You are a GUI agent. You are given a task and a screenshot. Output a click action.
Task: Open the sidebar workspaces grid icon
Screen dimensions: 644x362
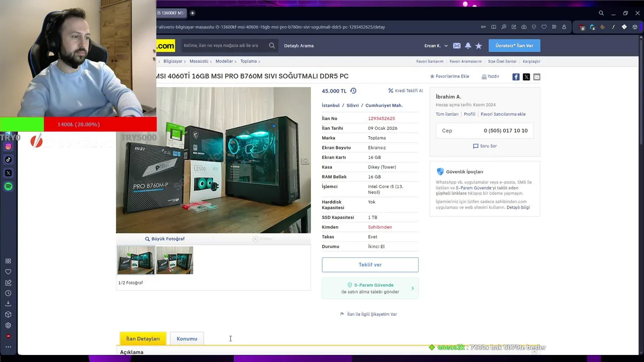(x=8, y=261)
